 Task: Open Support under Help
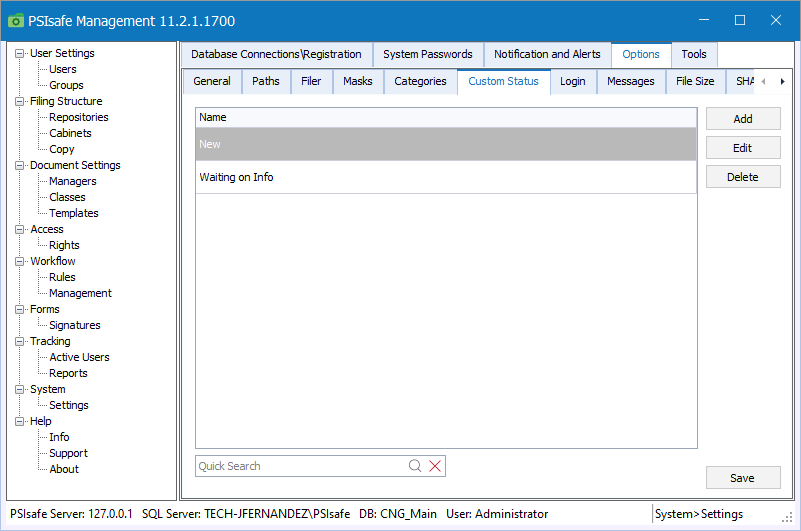[68, 453]
